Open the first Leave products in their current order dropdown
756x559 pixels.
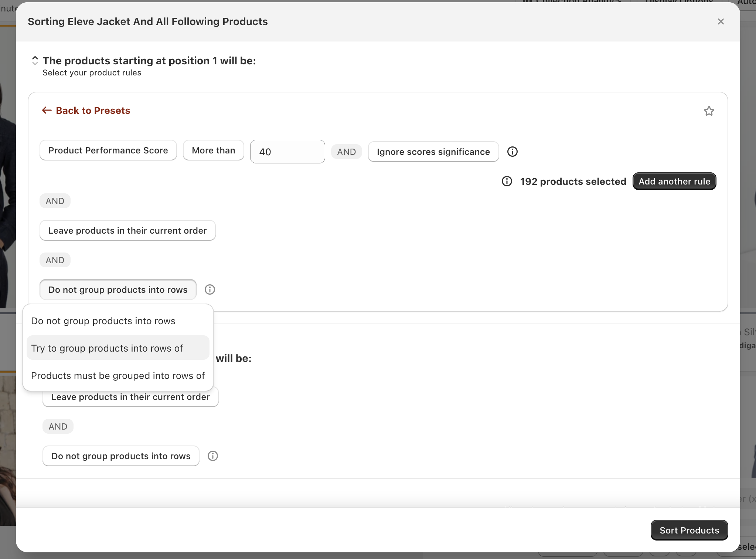click(x=127, y=230)
